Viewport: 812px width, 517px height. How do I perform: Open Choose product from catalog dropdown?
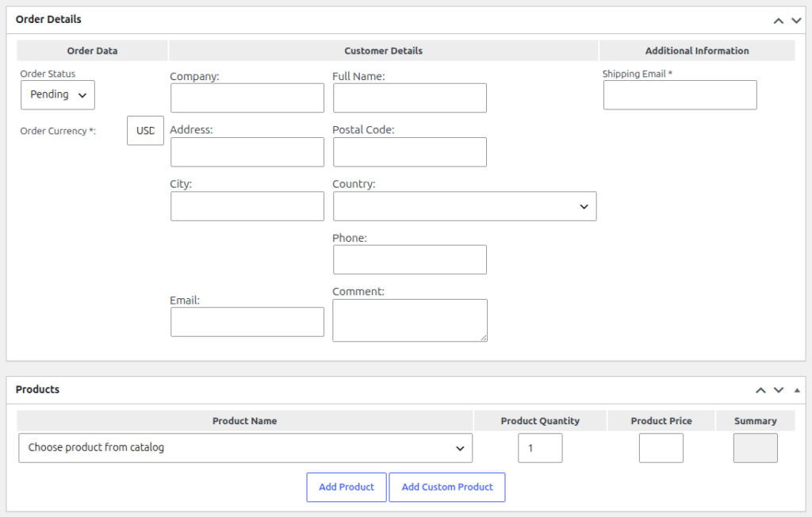pyautogui.click(x=246, y=448)
